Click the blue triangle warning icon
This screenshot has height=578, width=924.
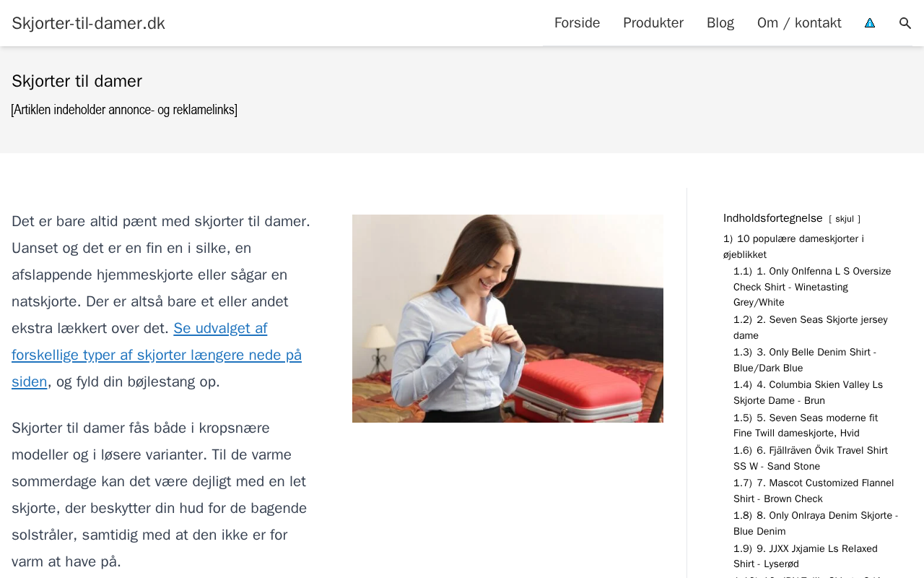870,23
